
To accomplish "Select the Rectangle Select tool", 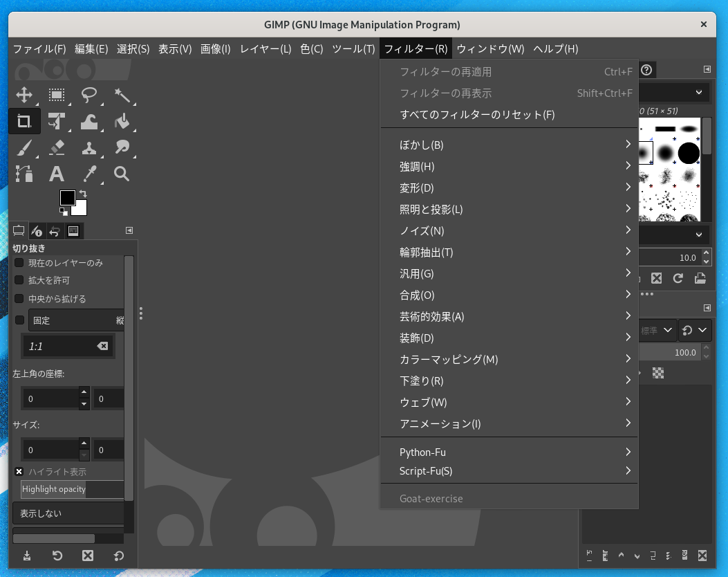I will 57,95.
